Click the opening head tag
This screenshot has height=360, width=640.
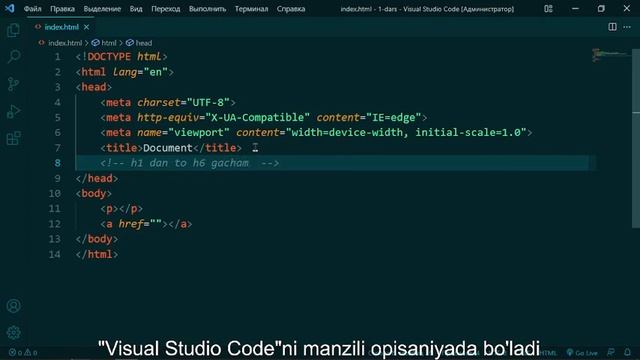tap(93, 87)
